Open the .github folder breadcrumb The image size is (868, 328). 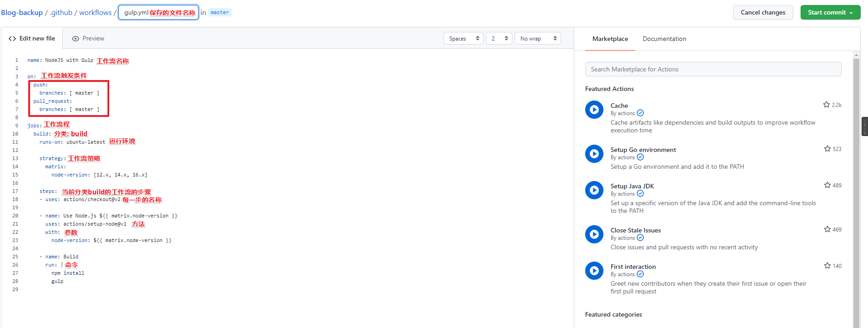61,13
